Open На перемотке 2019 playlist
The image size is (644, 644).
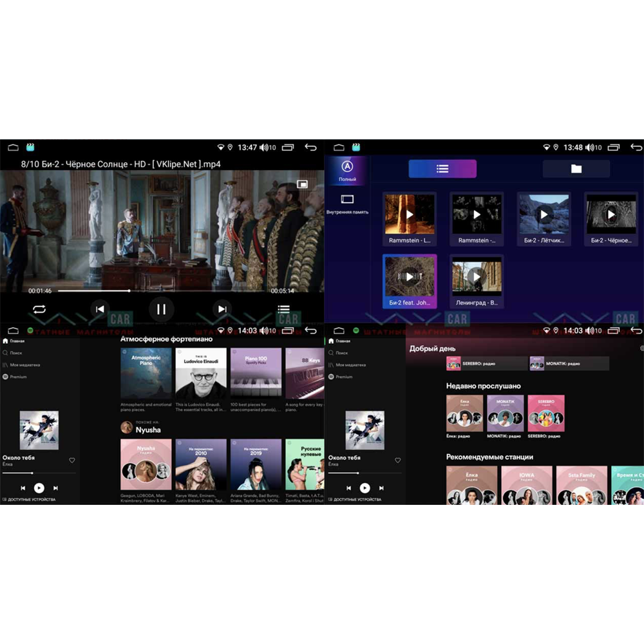(x=256, y=471)
